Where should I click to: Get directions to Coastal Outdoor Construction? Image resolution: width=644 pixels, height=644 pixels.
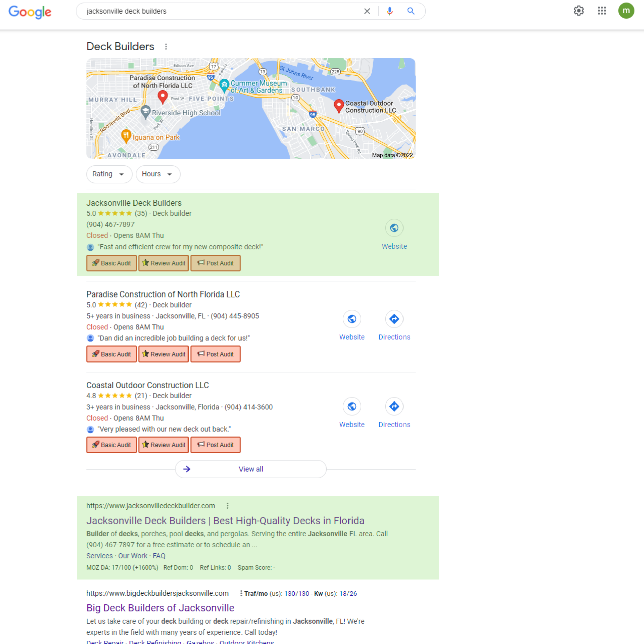(394, 407)
